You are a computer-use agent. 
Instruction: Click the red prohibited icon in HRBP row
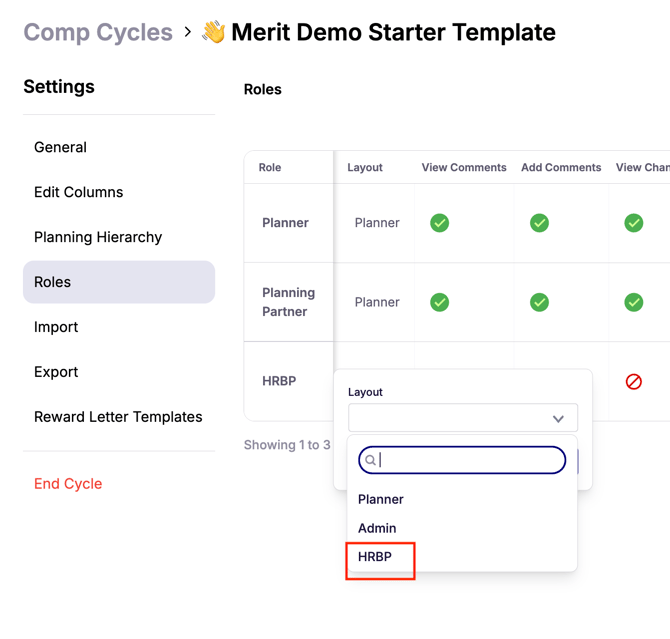click(x=634, y=382)
